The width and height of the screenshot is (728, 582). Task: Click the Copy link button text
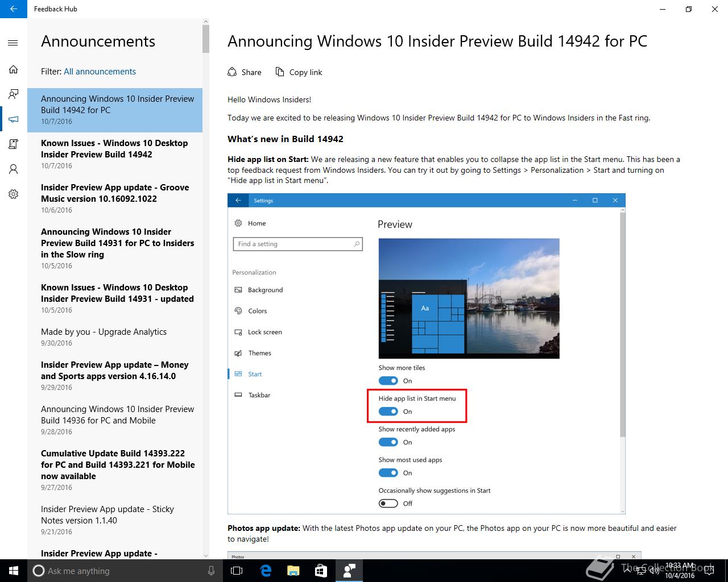305,72
